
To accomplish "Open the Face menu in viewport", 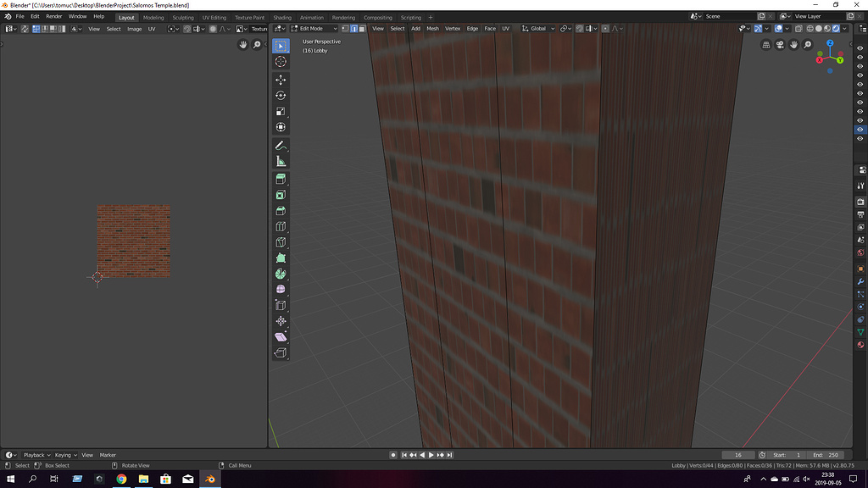I will coord(490,29).
